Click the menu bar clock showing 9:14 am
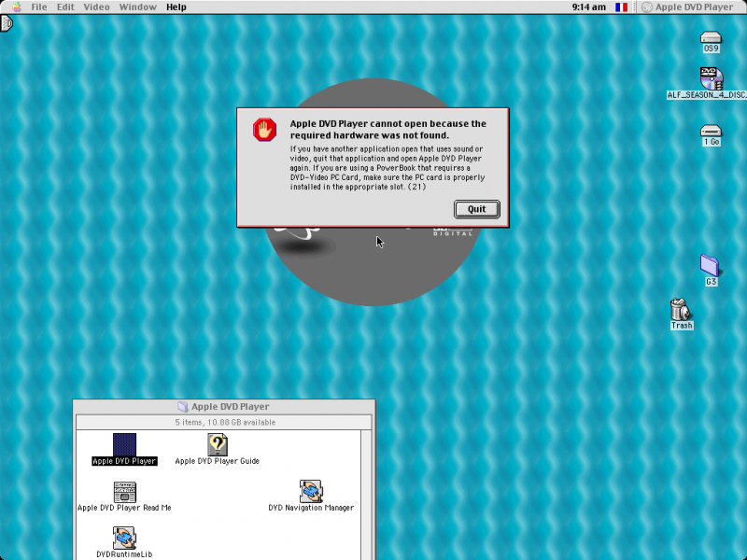 (589, 7)
